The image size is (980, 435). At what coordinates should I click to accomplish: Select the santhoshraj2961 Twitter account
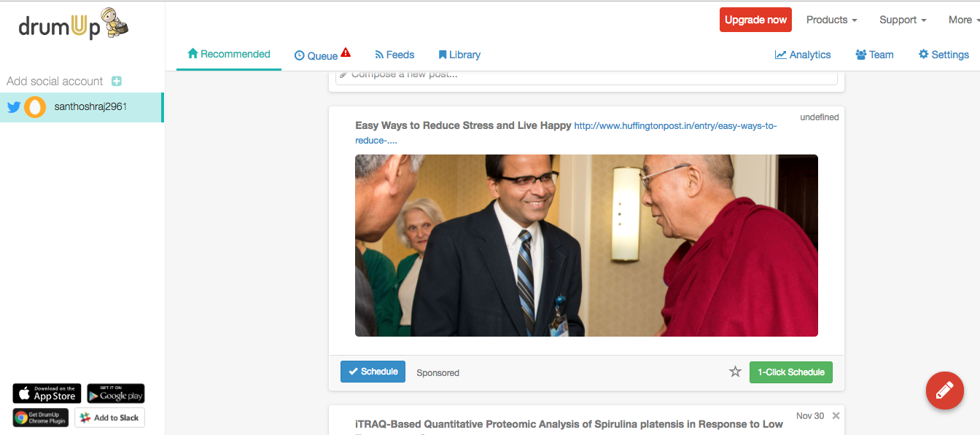(x=82, y=107)
